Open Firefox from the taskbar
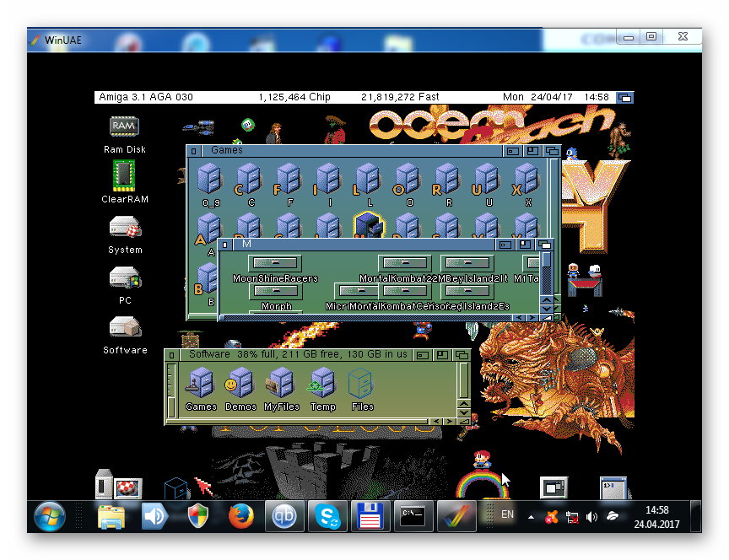Viewport: 729px width, 560px height. (x=240, y=516)
